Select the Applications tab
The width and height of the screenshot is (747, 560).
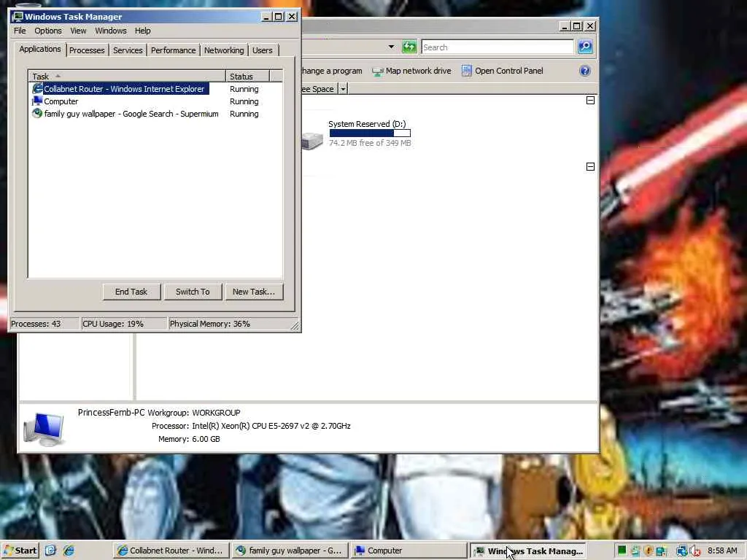point(40,49)
